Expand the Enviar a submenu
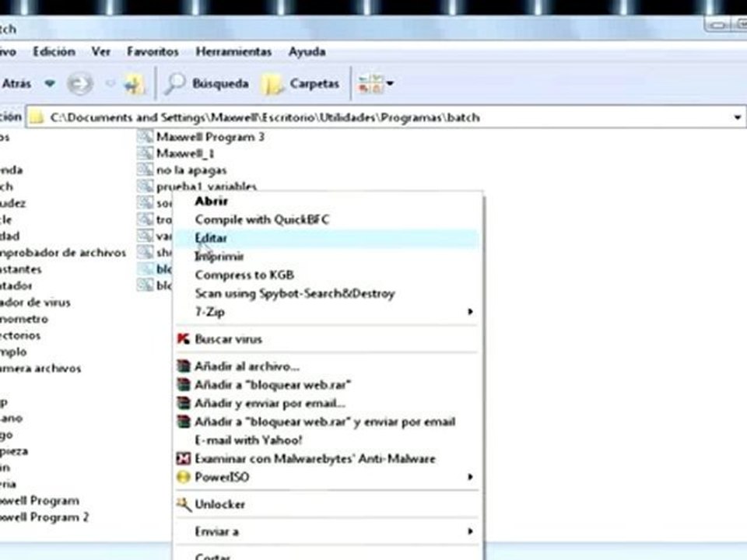This screenshot has height=560, width=747. [327, 531]
